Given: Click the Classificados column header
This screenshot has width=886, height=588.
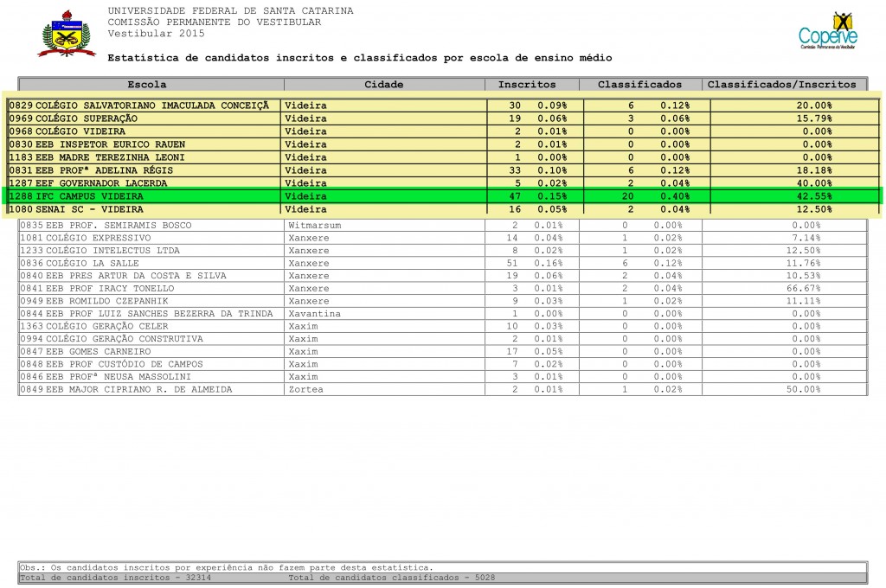Looking at the screenshot, I should [639, 85].
